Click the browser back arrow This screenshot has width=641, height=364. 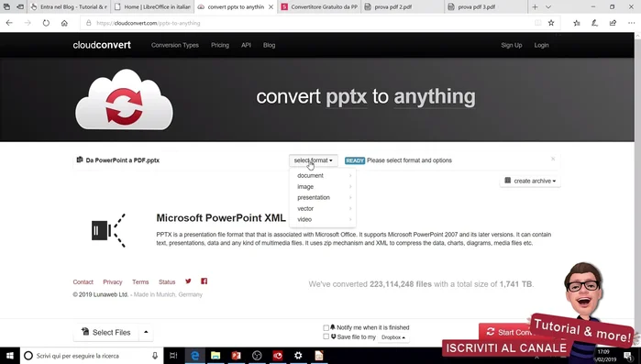pos(9,23)
